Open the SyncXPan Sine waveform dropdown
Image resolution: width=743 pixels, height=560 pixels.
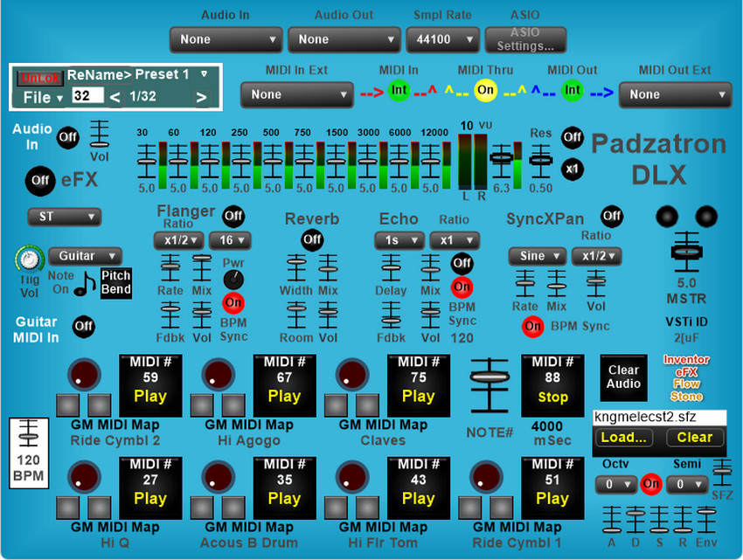click(x=537, y=256)
